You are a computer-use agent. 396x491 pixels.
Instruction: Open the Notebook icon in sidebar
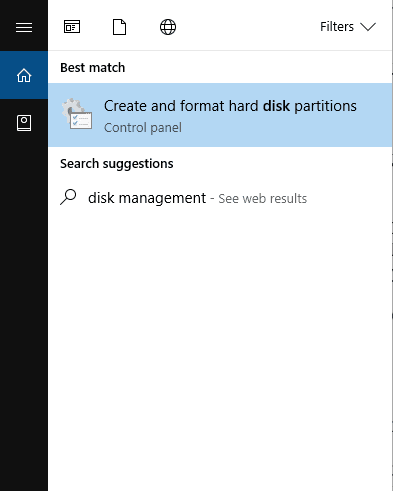24,123
